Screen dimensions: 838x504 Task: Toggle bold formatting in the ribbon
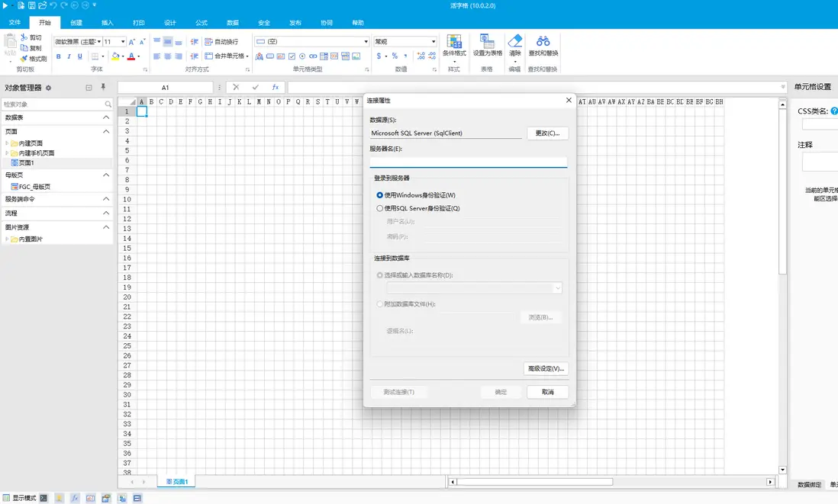point(59,56)
